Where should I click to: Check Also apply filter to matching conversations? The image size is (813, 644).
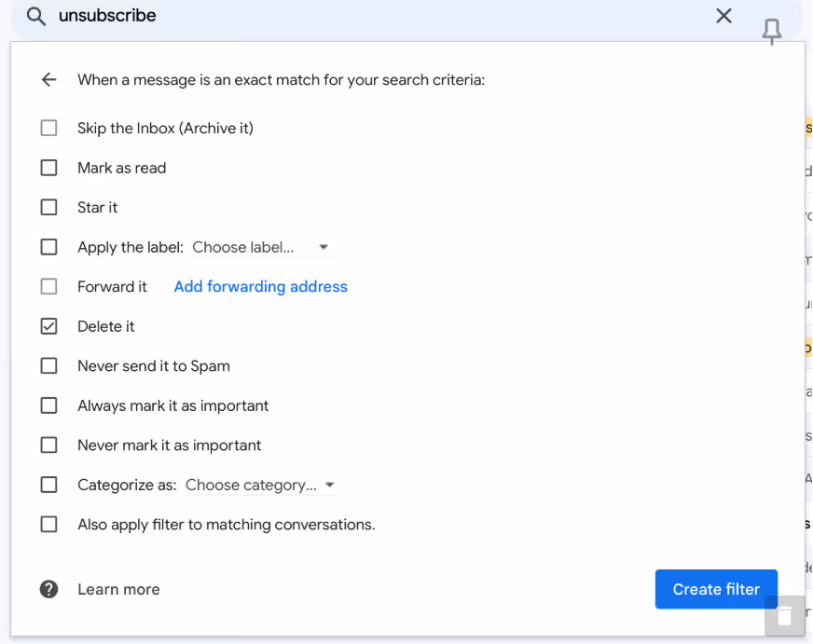[48, 524]
